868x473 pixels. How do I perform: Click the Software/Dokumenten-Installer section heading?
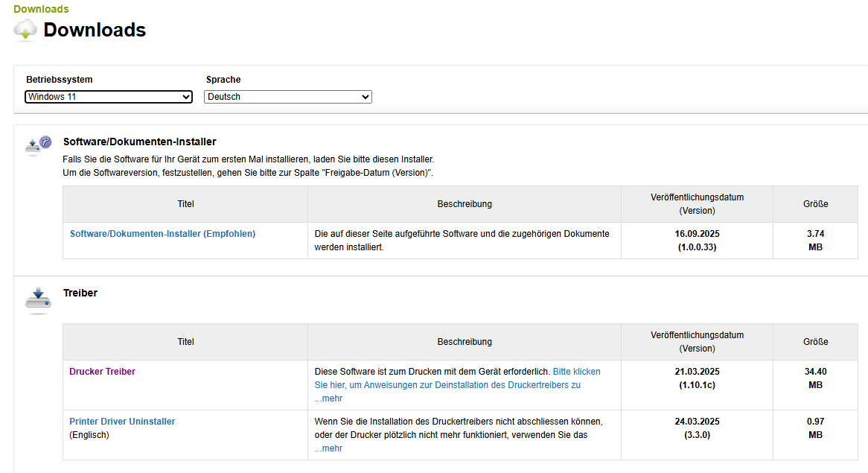(x=140, y=142)
